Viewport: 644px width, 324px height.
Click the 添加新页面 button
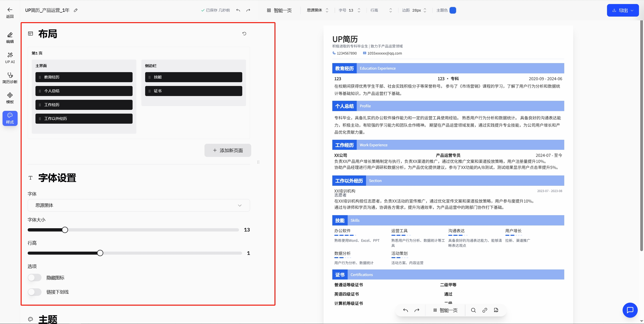(x=228, y=150)
